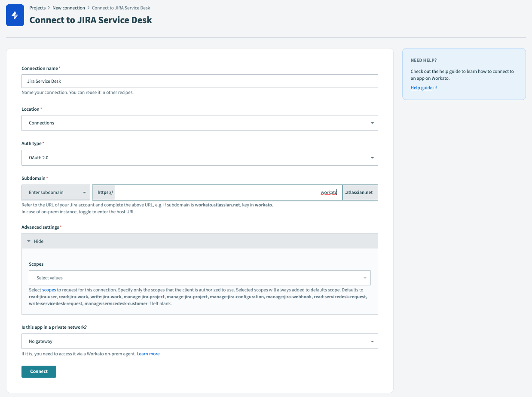Image resolution: width=532 pixels, height=397 pixels.
Task: Click New connection in the breadcrumb
Action: pos(69,8)
